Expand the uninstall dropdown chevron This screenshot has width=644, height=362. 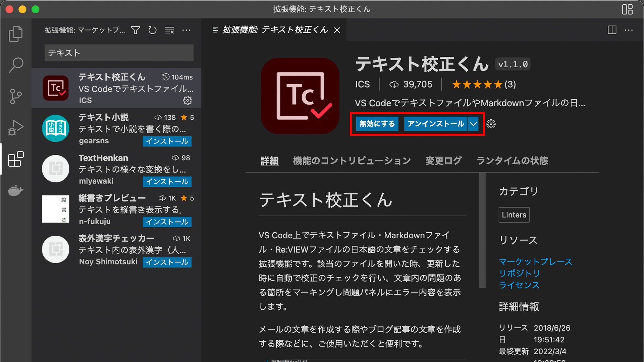pos(474,124)
